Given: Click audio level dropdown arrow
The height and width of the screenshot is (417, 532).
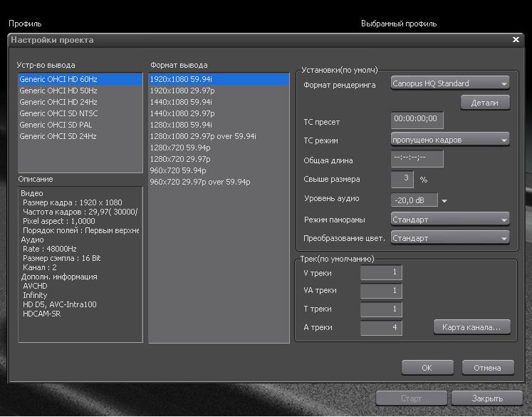Looking at the screenshot, I should (x=445, y=201).
